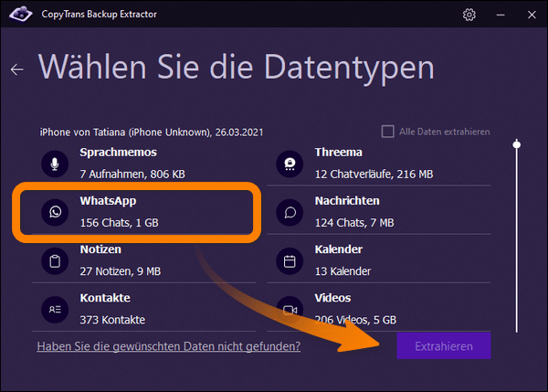Screen dimensions: 548x392
Task: Select the Nachrichten speech-bubble icon
Action: 290,212
